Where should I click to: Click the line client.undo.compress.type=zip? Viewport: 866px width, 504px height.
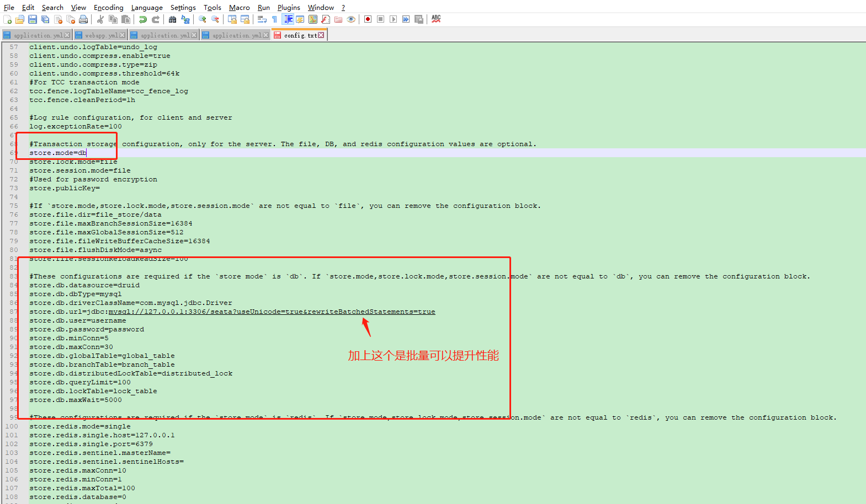[93, 65]
